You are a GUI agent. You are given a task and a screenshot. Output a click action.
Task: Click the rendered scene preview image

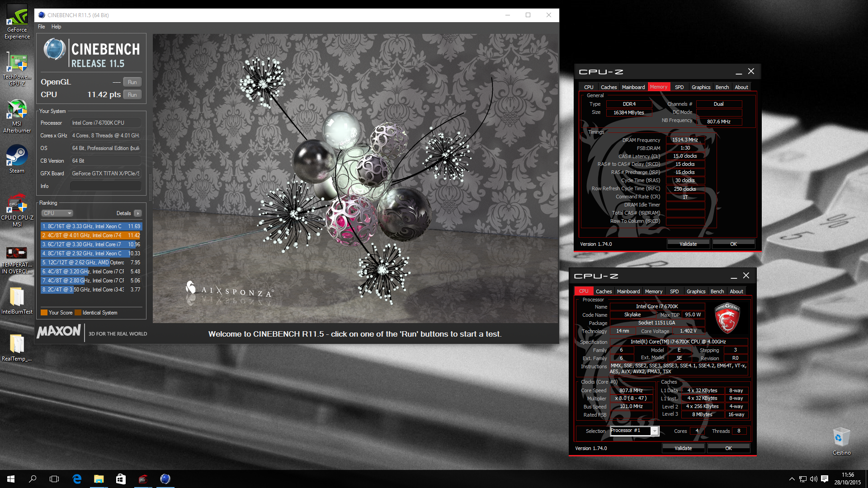pyautogui.click(x=355, y=178)
